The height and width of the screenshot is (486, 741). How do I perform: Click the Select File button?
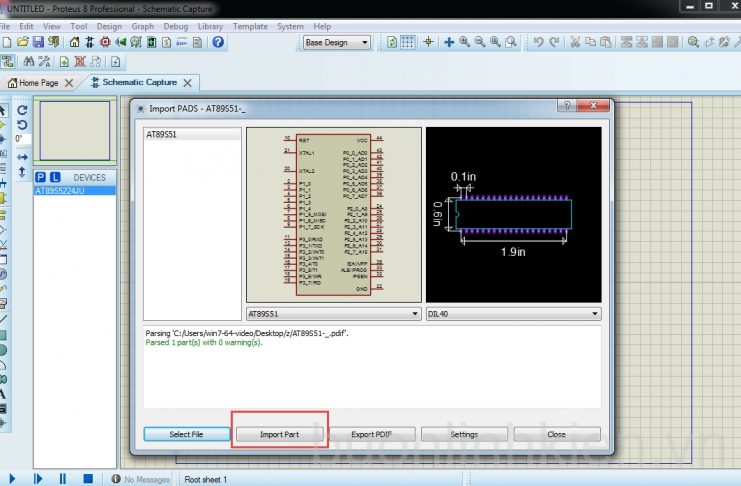pos(186,434)
